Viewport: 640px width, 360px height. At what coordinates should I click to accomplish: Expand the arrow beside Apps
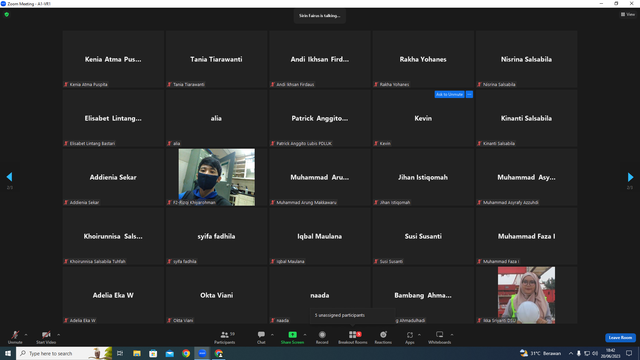[x=419, y=335]
